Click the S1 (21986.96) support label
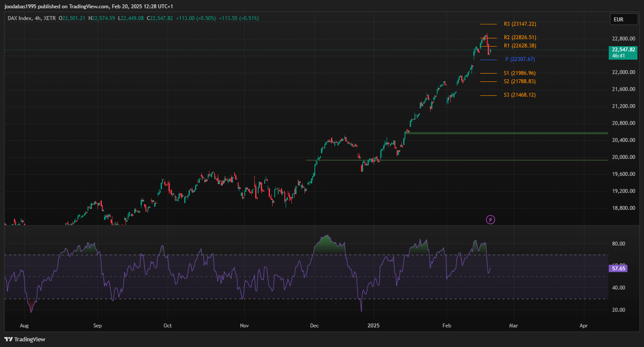Screen dimensions: 644x347 (520, 73)
